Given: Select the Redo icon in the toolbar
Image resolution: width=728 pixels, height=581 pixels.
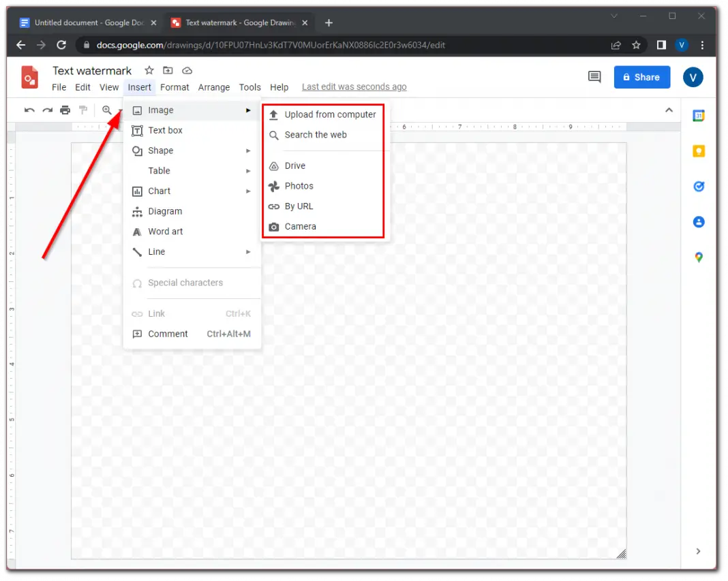Looking at the screenshot, I should click(x=47, y=110).
